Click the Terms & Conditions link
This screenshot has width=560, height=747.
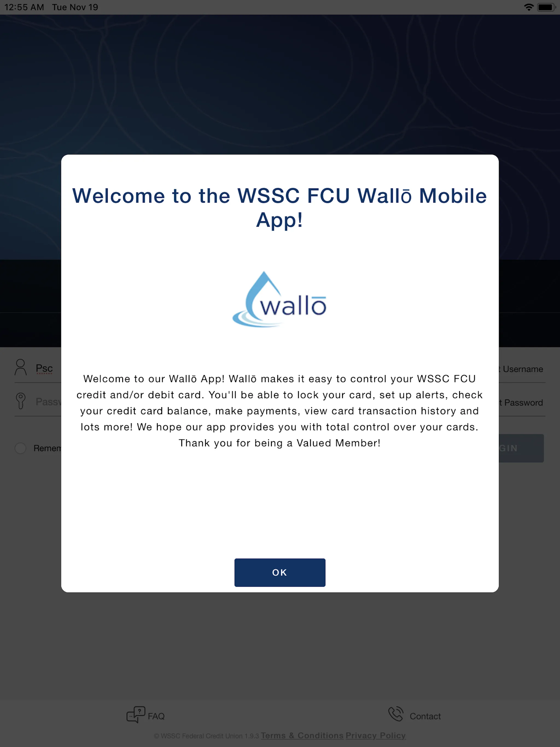[301, 735]
